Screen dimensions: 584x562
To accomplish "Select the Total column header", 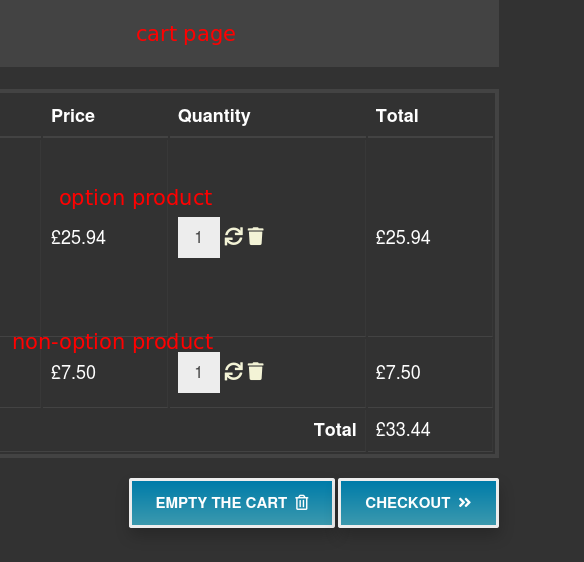I will pyautogui.click(x=397, y=116).
